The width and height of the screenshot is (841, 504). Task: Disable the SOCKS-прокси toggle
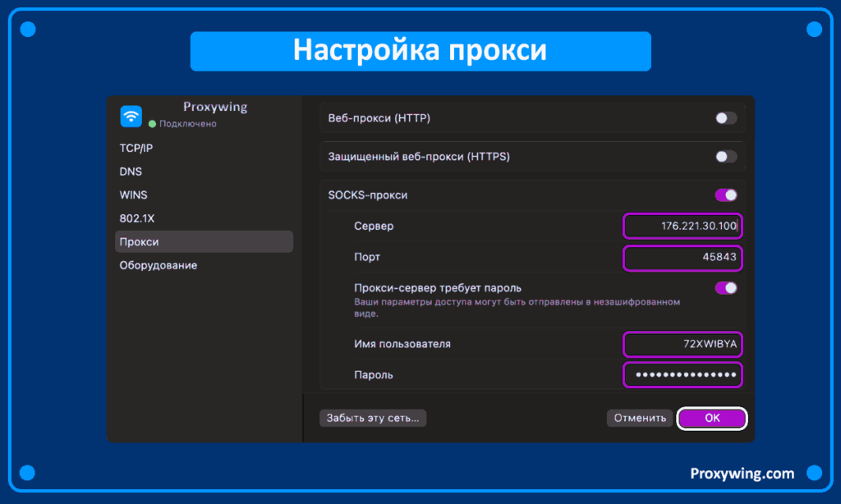[726, 195]
